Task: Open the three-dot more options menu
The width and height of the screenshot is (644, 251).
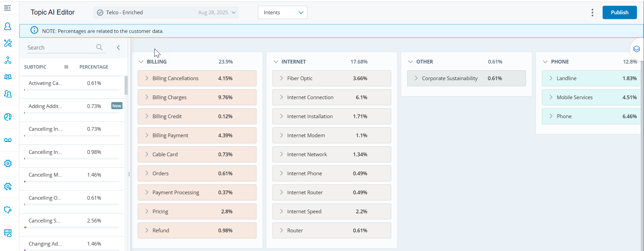Action: [x=592, y=13]
